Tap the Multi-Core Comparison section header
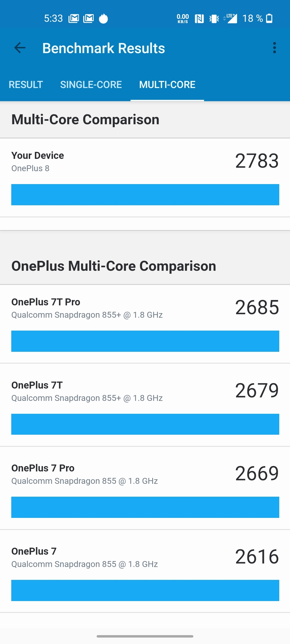The image size is (290, 644). click(85, 119)
